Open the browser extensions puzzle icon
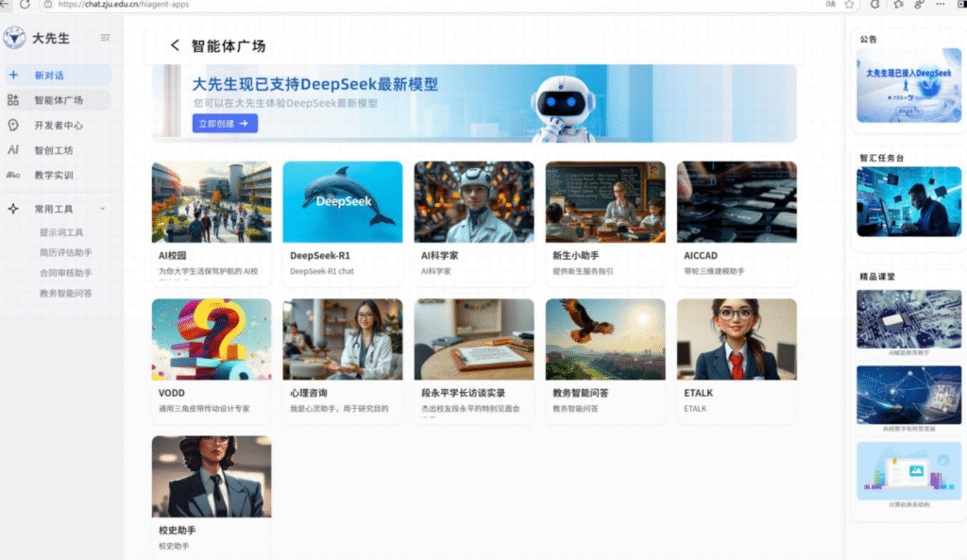The width and height of the screenshot is (967, 560). (874, 5)
